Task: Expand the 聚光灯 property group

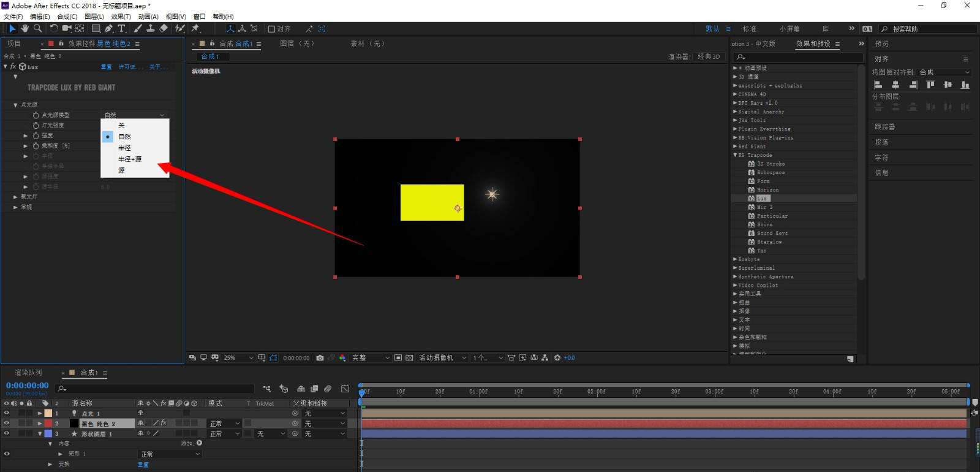Action: 15,197
